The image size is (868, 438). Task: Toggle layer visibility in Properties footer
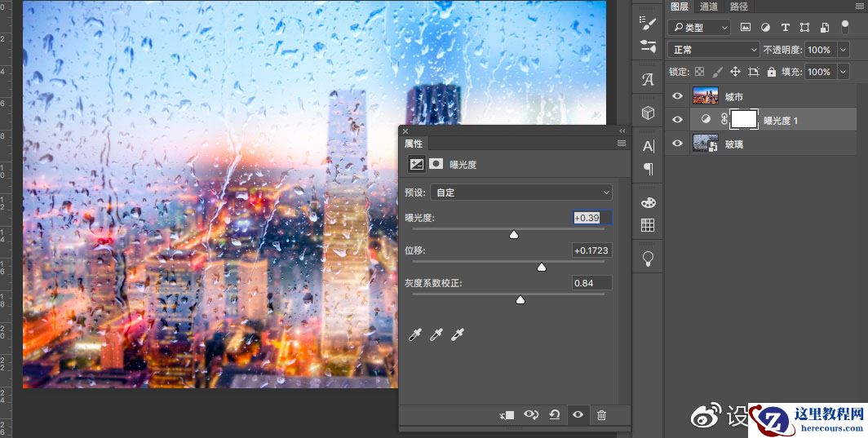pyautogui.click(x=578, y=414)
